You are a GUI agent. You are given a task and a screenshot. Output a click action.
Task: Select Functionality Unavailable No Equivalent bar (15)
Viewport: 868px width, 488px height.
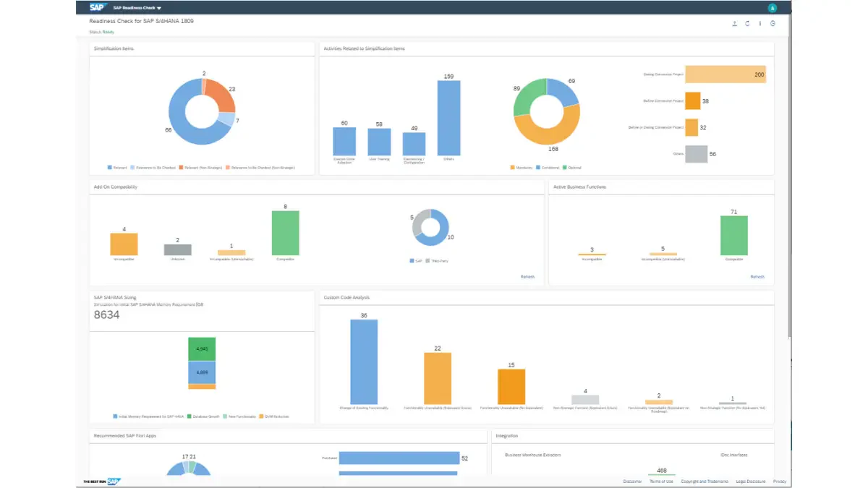coord(511,387)
